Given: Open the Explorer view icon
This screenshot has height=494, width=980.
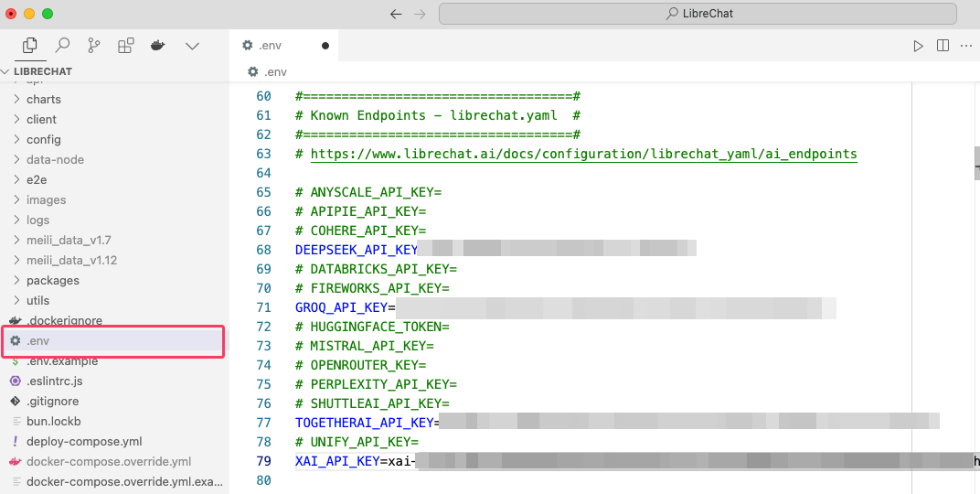Looking at the screenshot, I should (x=30, y=45).
